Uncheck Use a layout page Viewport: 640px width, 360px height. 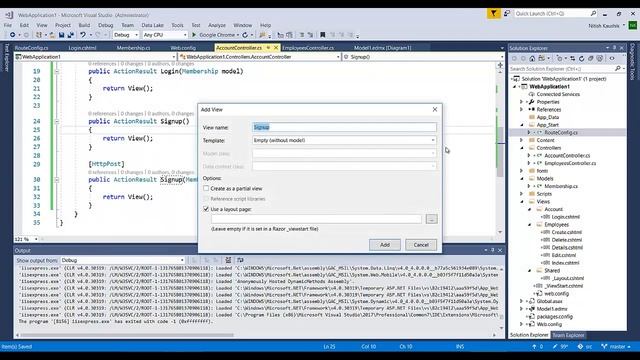(x=206, y=209)
